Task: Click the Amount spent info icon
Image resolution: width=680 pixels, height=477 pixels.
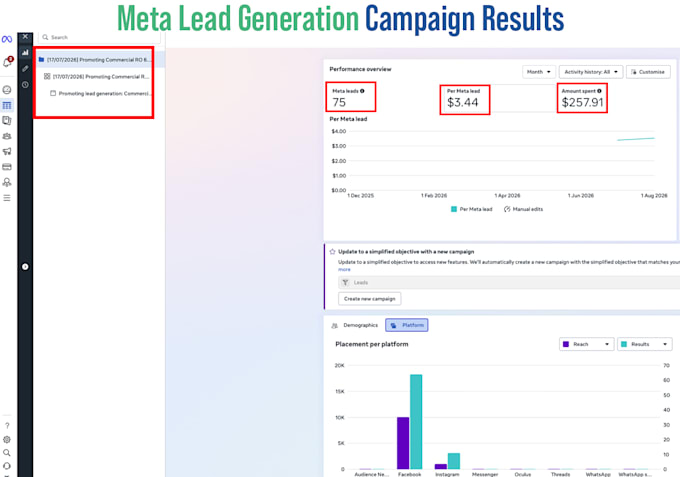Action: click(599, 91)
